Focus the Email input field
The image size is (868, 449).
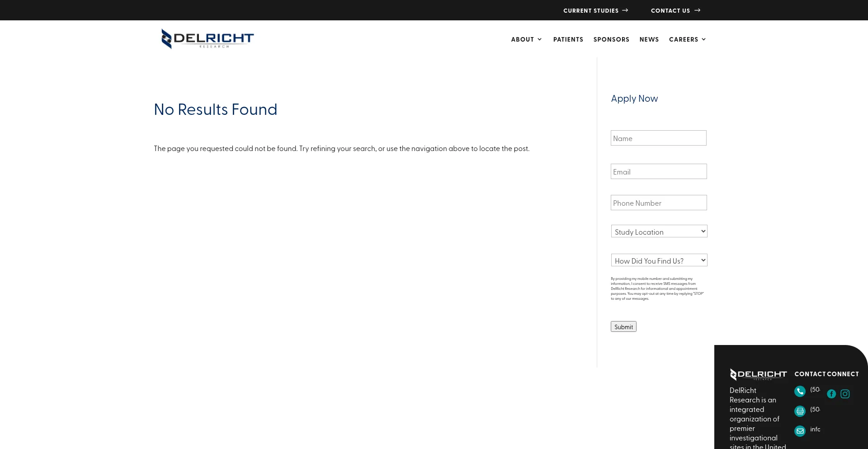659,171
